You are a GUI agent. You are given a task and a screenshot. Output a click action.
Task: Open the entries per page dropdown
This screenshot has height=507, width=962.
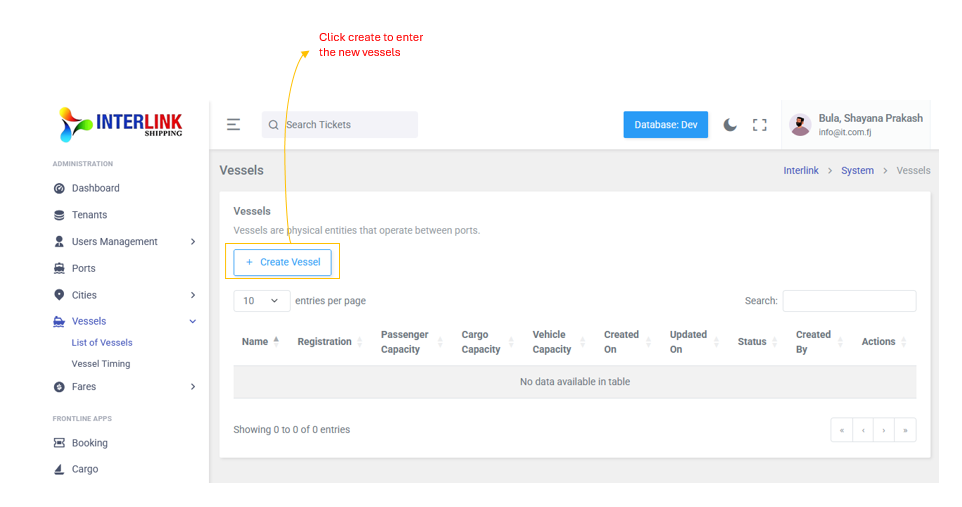[262, 301]
